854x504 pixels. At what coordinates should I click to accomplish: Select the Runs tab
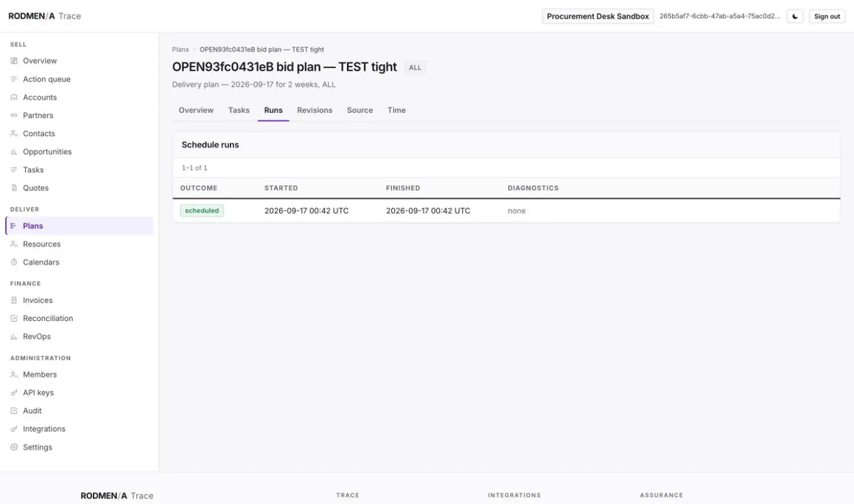tap(273, 110)
